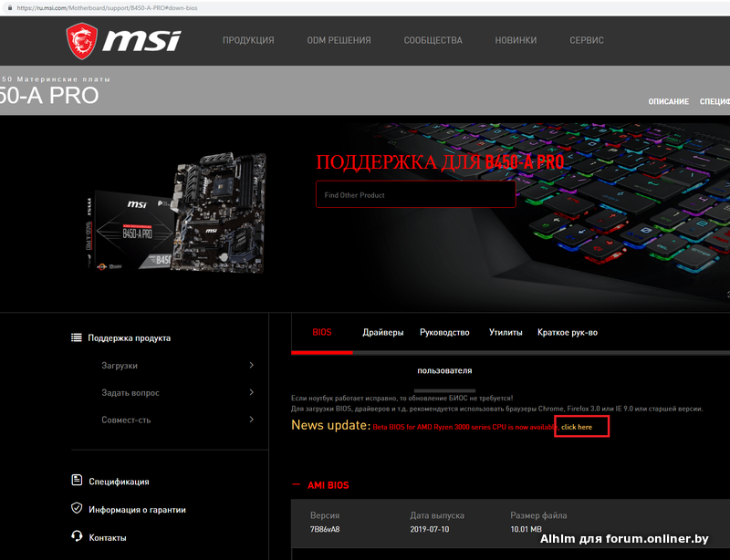Image resolution: width=730 pixels, height=560 pixels.
Task: Open the Совмест-сть sidebar link
Action: click(126, 420)
